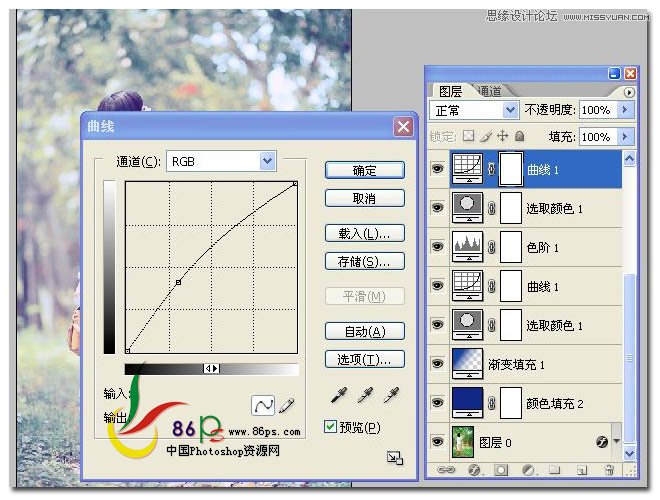Click the delete layer trash icon
This screenshot has width=660, height=500.
pyautogui.click(x=609, y=470)
